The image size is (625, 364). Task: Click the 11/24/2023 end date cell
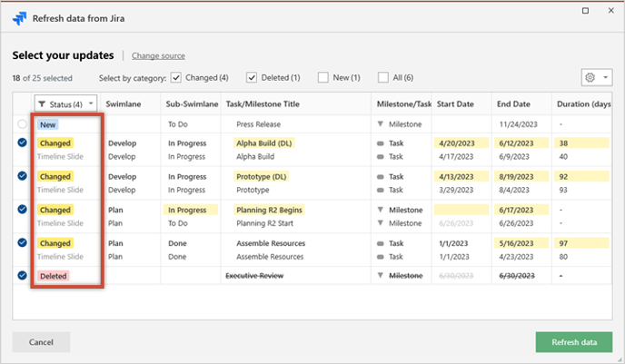pos(518,124)
